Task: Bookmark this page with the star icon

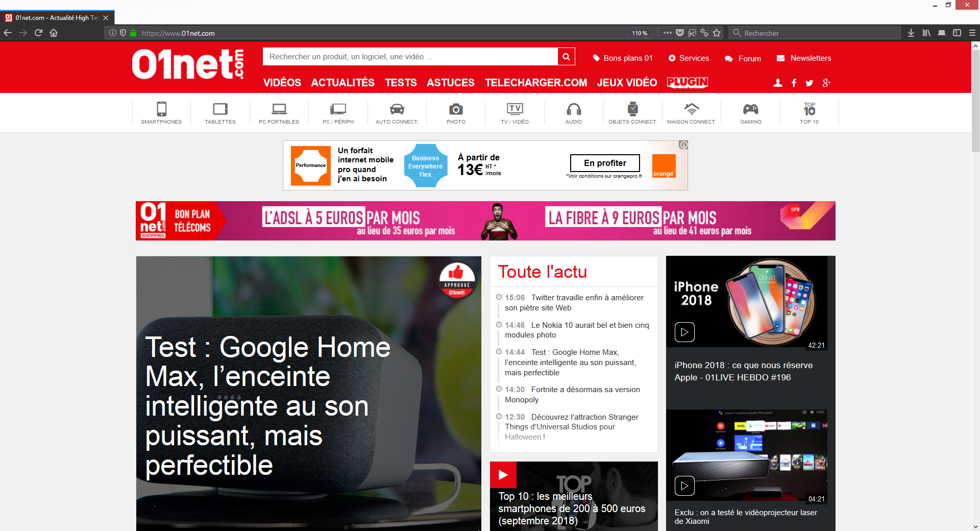Action: coord(717,33)
